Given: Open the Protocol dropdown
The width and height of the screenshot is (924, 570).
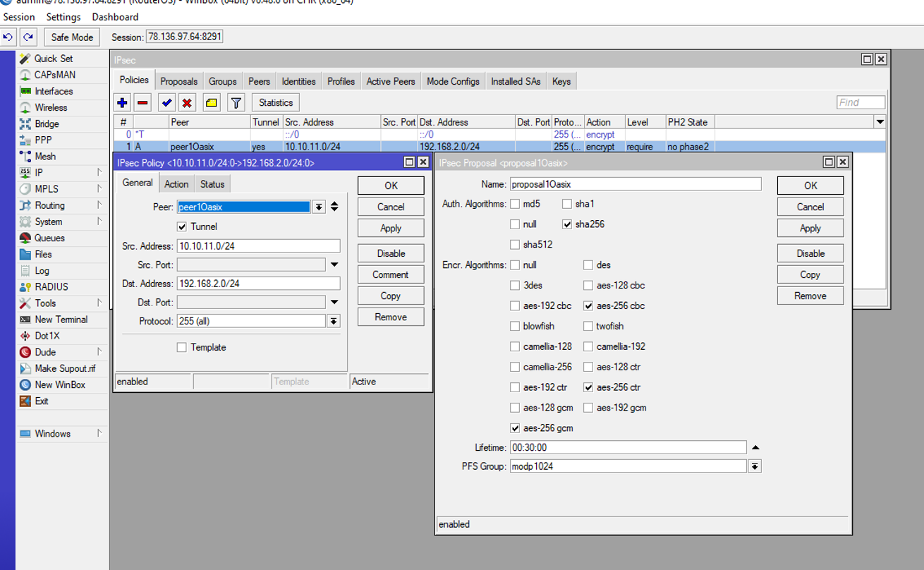Looking at the screenshot, I should pos(334,321).
